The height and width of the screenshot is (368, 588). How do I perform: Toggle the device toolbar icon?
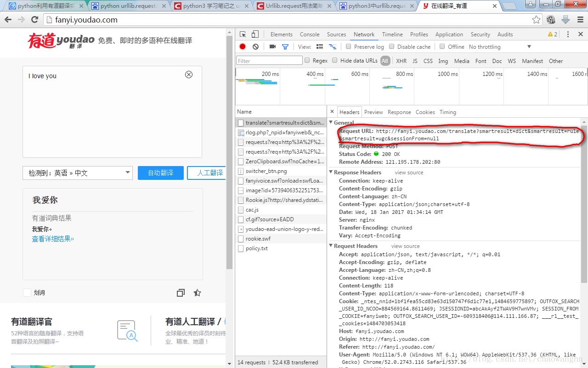click(x=255, y=34)
